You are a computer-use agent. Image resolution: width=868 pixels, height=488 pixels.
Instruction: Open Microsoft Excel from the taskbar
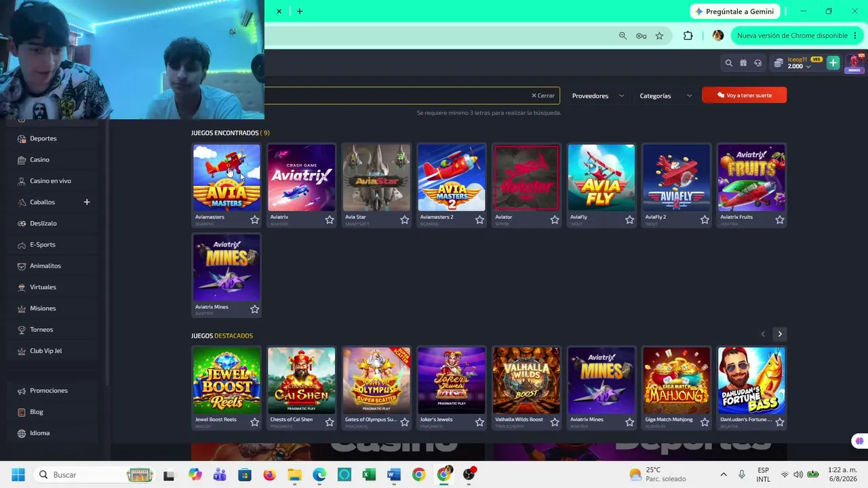click(x=369, y=474)
